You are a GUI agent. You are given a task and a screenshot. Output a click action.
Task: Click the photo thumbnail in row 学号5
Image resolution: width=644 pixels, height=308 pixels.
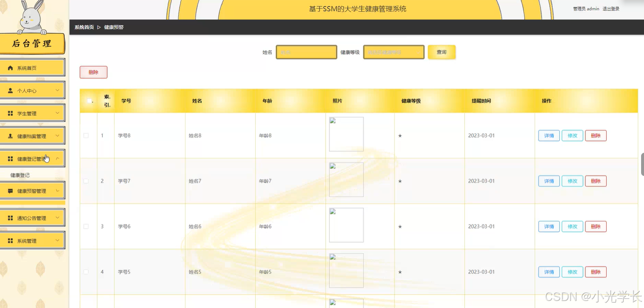[x=346, y=270]
